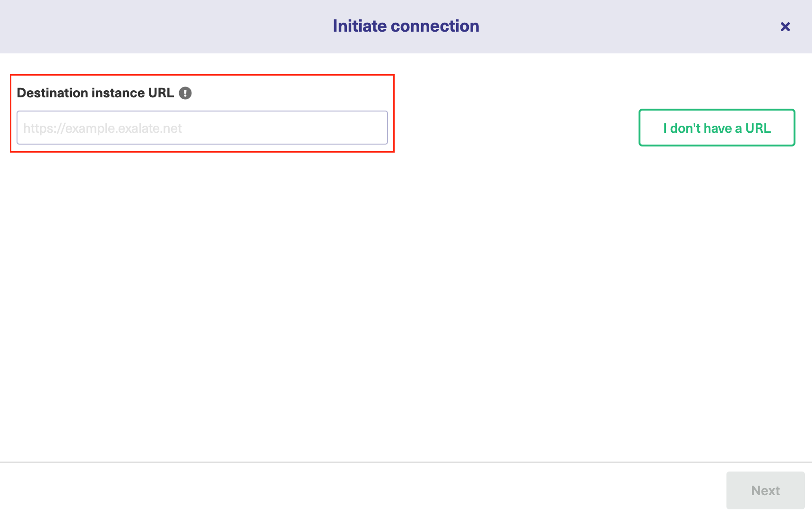The height and width of the screenshot is (515, 812).
Task: Close the Initiate connection dialog
Action: click(x=785, y=26)
